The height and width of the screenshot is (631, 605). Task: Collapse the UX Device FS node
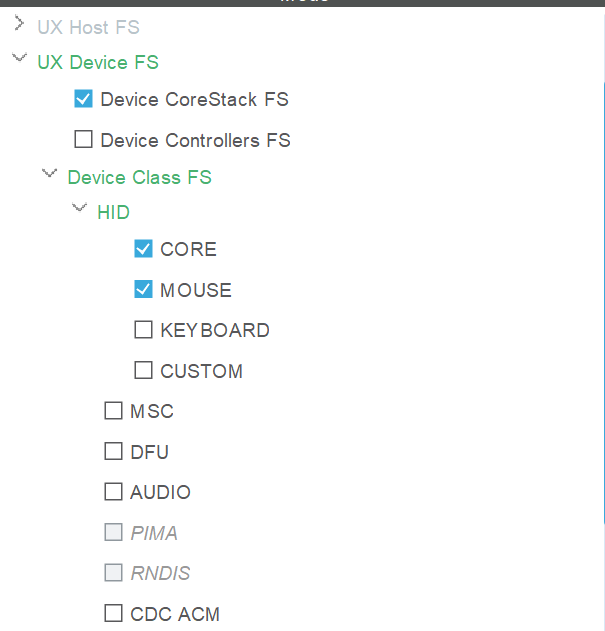coord(19,60)
